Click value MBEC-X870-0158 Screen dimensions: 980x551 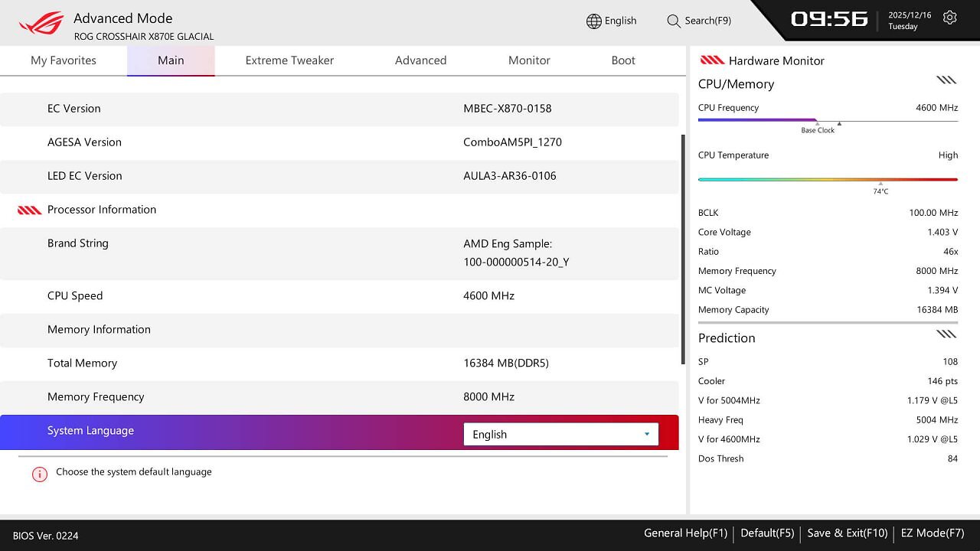click(507, 109)
